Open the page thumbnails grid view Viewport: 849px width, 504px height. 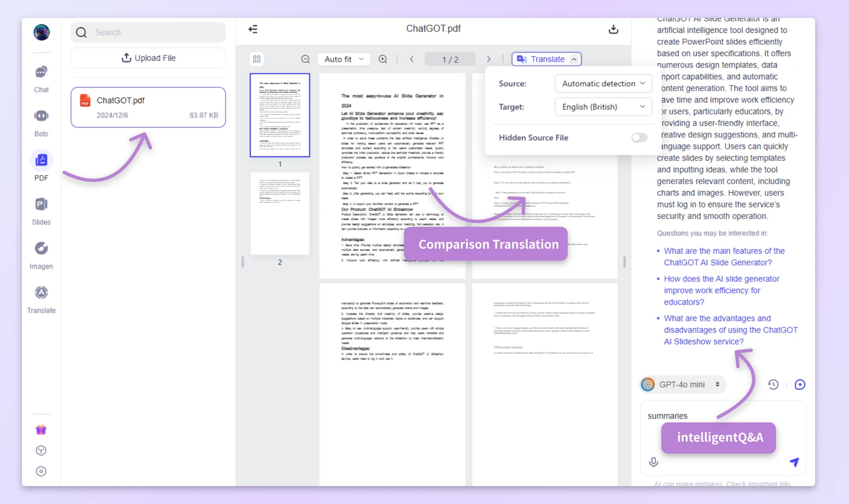[x=257, y=59]
